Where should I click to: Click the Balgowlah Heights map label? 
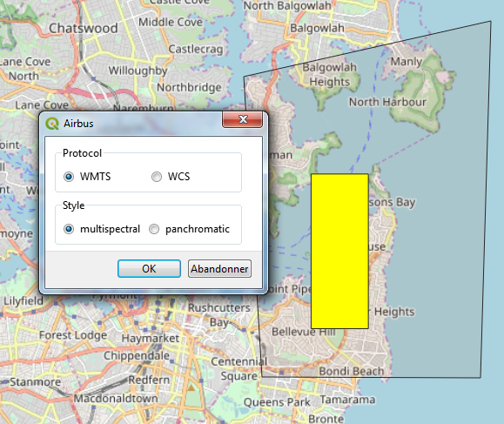coord(329,75)
